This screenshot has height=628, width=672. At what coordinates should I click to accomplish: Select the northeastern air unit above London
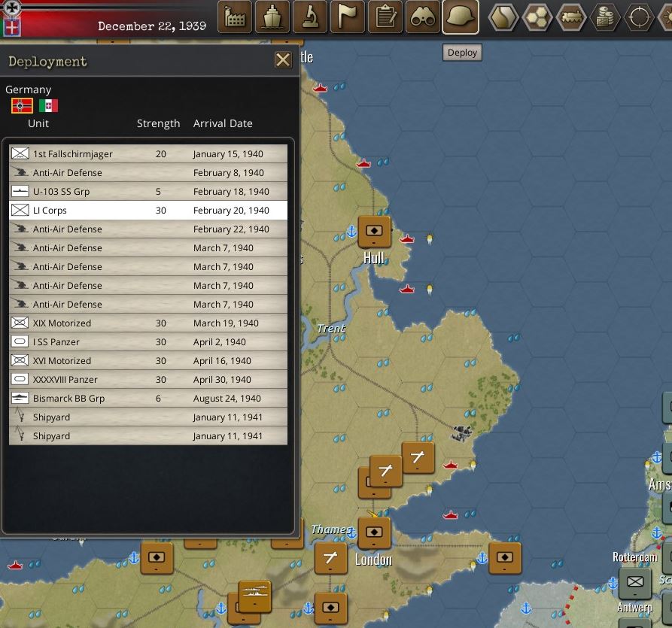tap(418, 458)
